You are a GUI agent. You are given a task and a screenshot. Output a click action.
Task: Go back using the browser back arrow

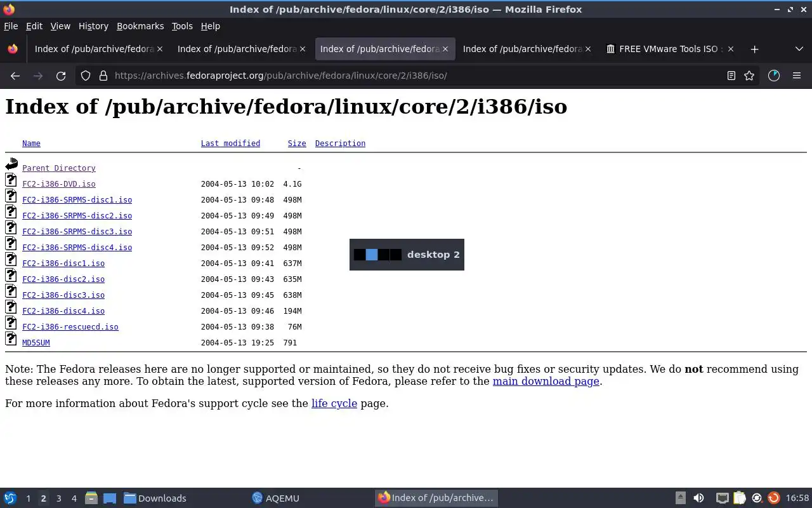pos(15,76)
